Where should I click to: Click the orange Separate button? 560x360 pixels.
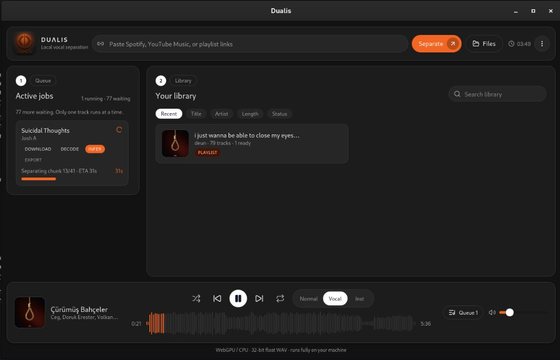(x=436, y=44)
